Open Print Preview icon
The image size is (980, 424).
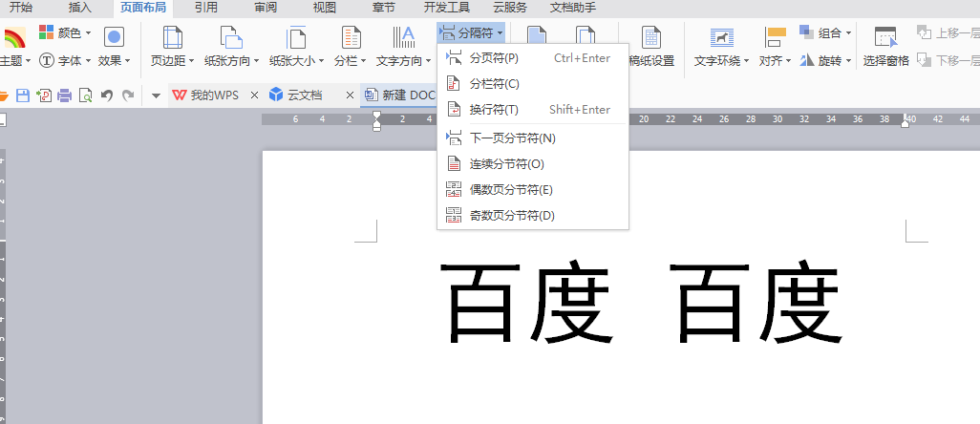click(x=86, y=95)
